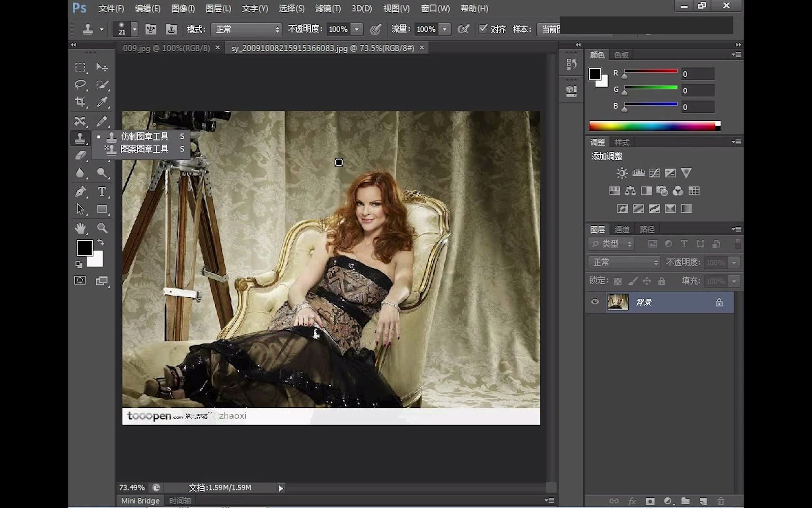Add Curves adjustment

point(654,173)
